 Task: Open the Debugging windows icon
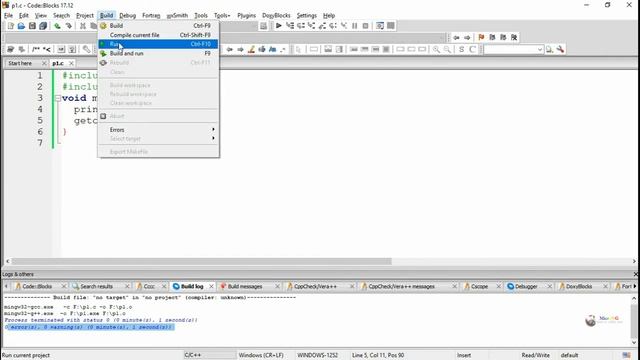(380, 26)
